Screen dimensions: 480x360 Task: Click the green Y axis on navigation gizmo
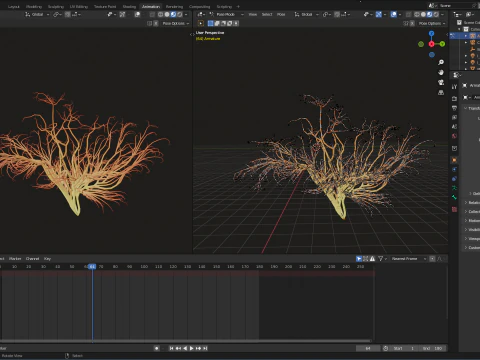(442, 44)
